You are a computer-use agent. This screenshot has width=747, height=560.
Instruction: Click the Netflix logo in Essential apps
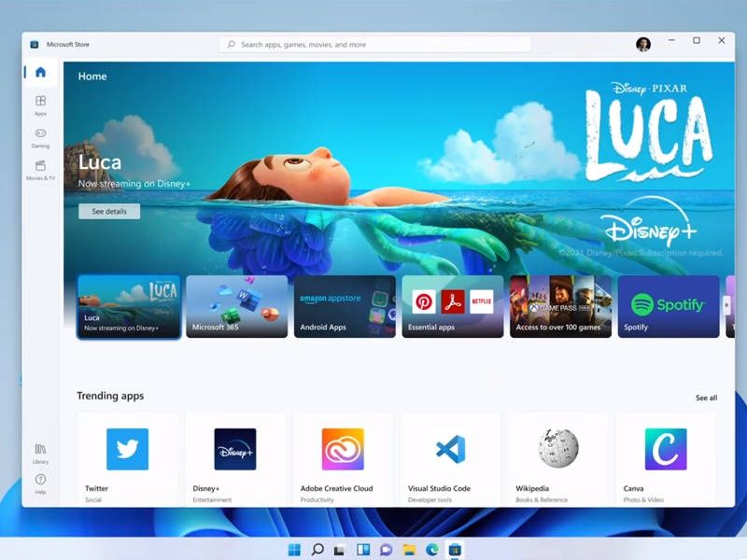pyautogui.click(x=482, y=301)
